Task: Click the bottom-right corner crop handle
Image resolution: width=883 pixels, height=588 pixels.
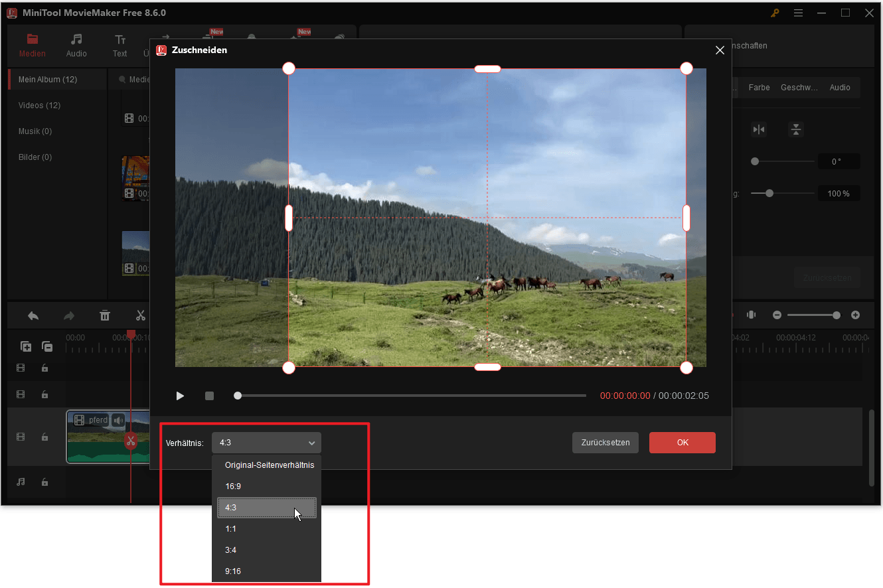Action: click(686, 368)
